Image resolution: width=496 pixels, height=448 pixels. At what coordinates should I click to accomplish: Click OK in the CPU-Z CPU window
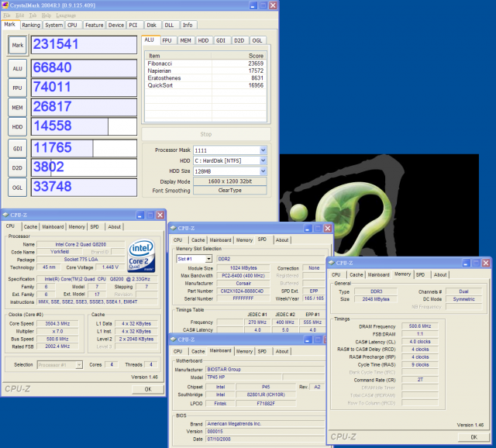click(x=148, y=389)
